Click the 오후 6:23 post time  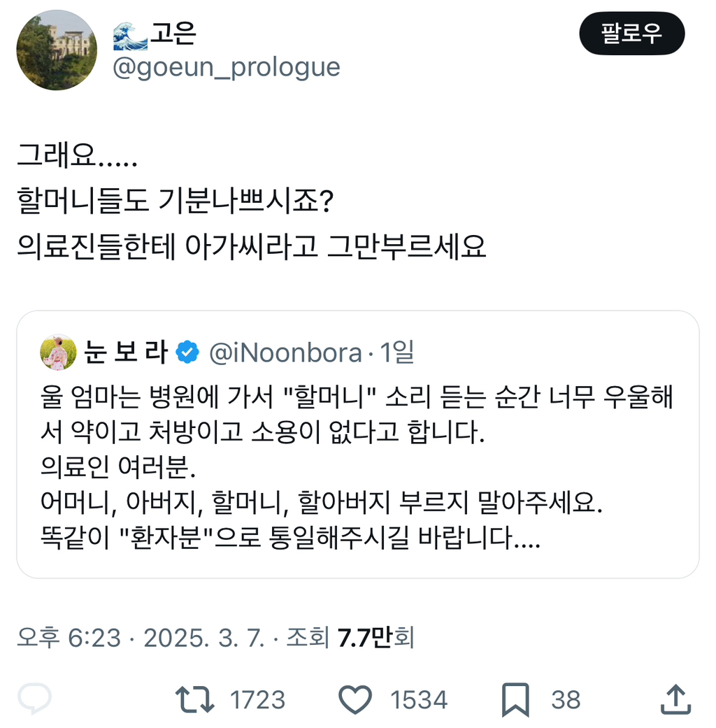[x=69, y=637]
